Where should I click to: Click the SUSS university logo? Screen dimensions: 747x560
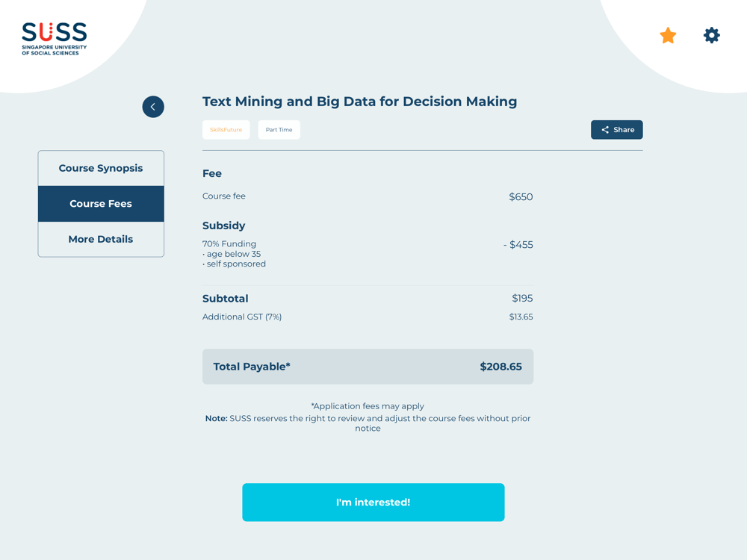click(55, 39)
